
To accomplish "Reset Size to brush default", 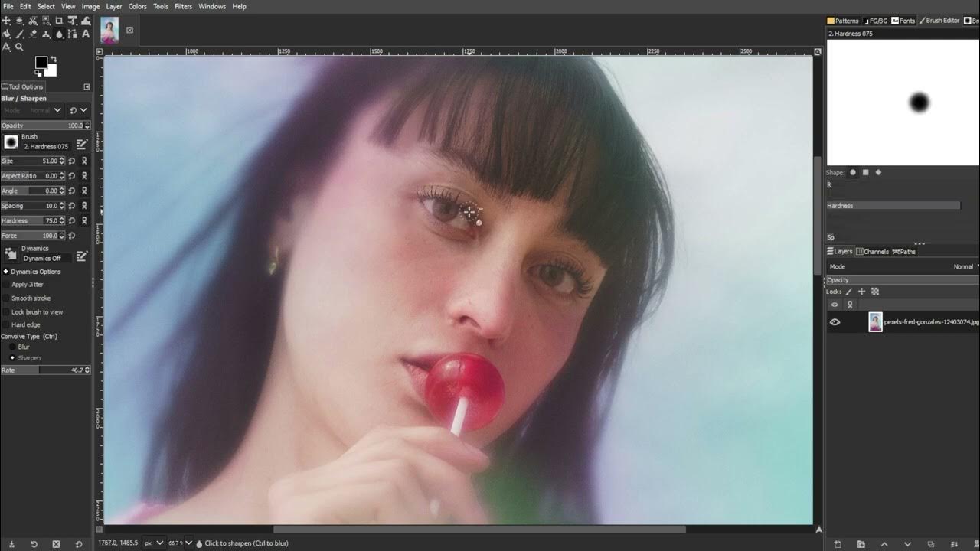I will [72, 161].
